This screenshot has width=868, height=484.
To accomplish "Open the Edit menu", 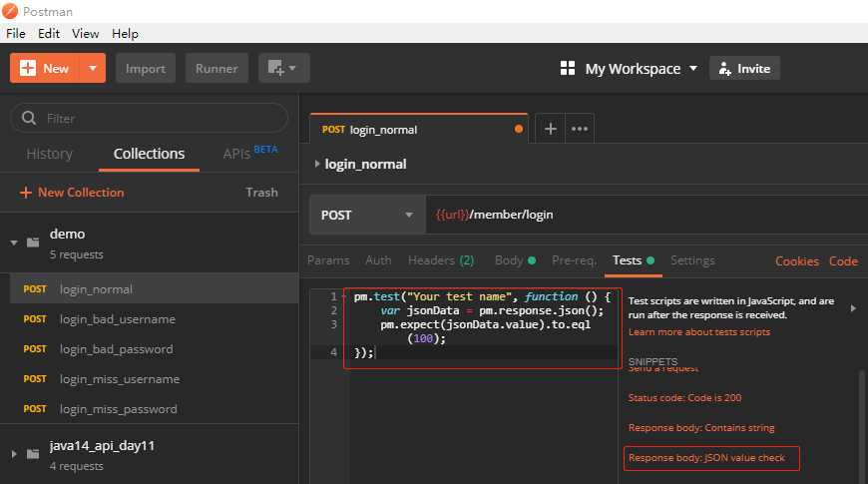I will coord(49,33).
